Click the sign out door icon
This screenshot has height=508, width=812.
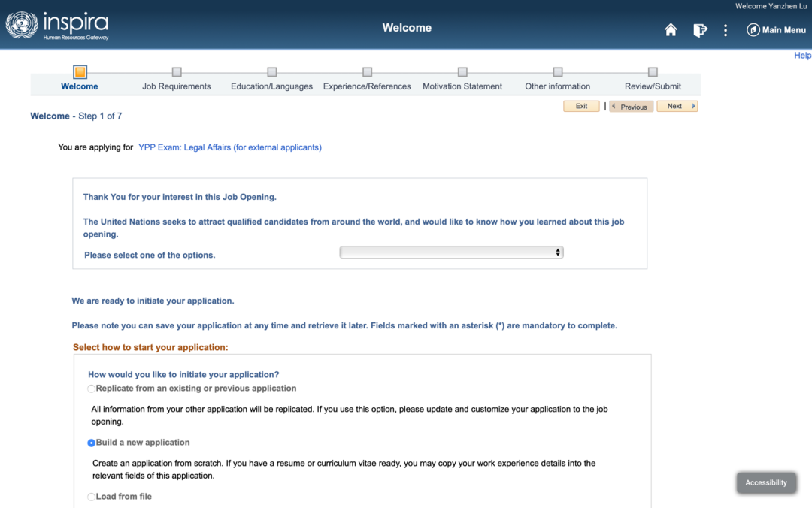[700, 30]
